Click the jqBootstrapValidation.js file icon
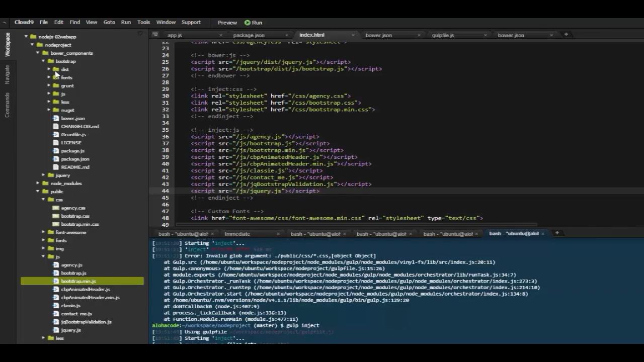 pos(56,322)
